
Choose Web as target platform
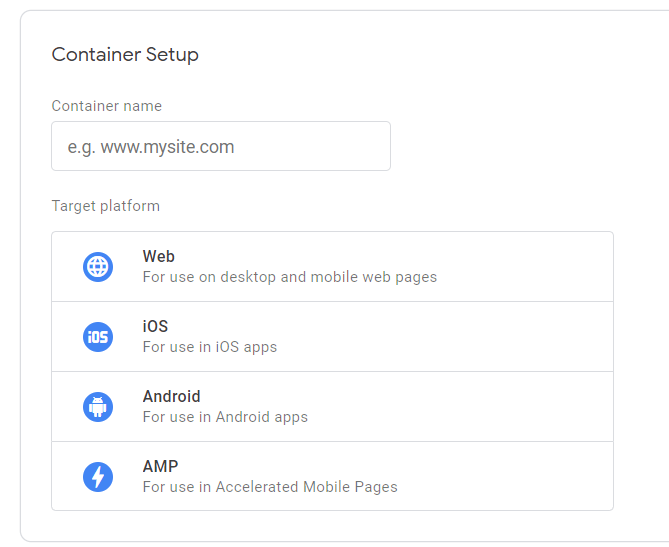(x=332, y=267)
